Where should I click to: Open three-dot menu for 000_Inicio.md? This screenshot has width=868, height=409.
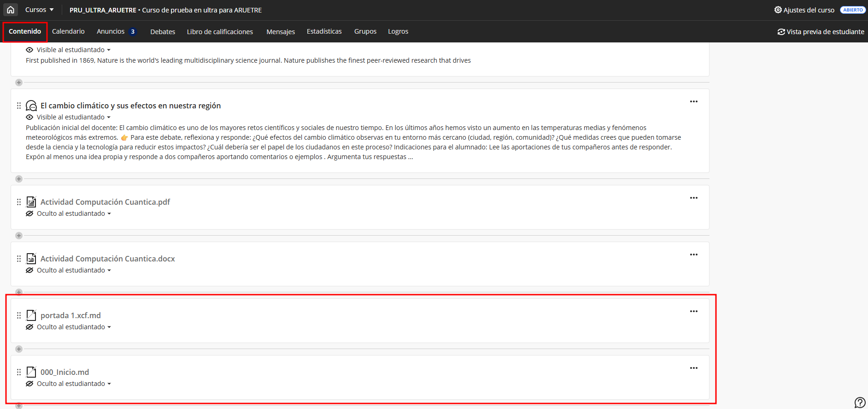click(x=693, y=368)
